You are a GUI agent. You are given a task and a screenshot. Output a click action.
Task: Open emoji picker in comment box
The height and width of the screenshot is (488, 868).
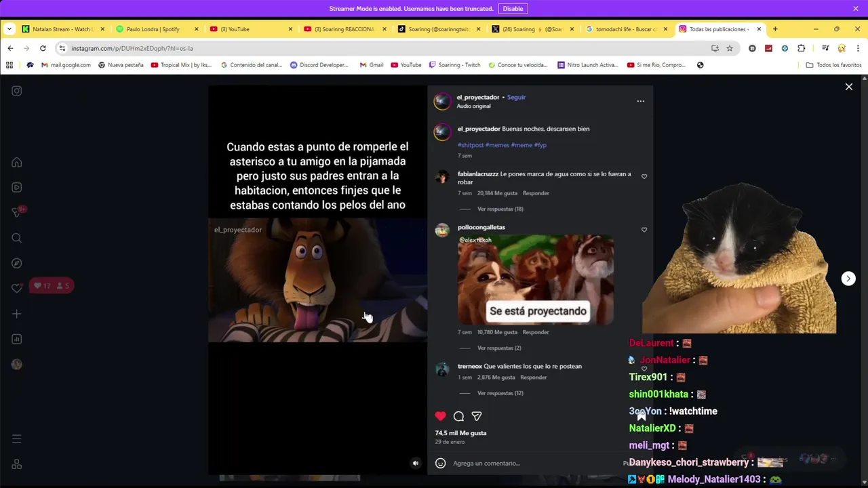tap(440, 463)
